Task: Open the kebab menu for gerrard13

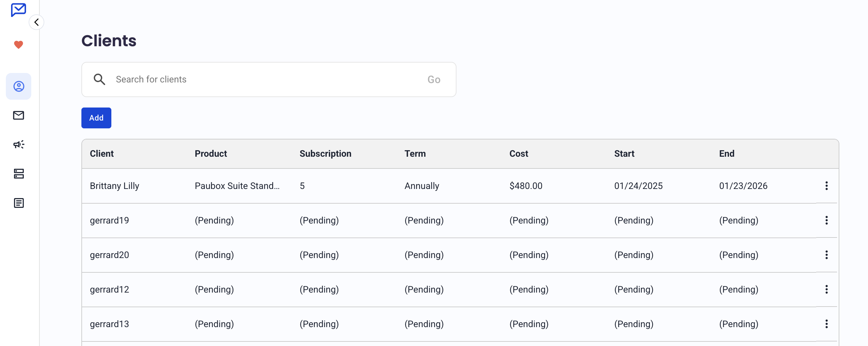Action: 826,324
